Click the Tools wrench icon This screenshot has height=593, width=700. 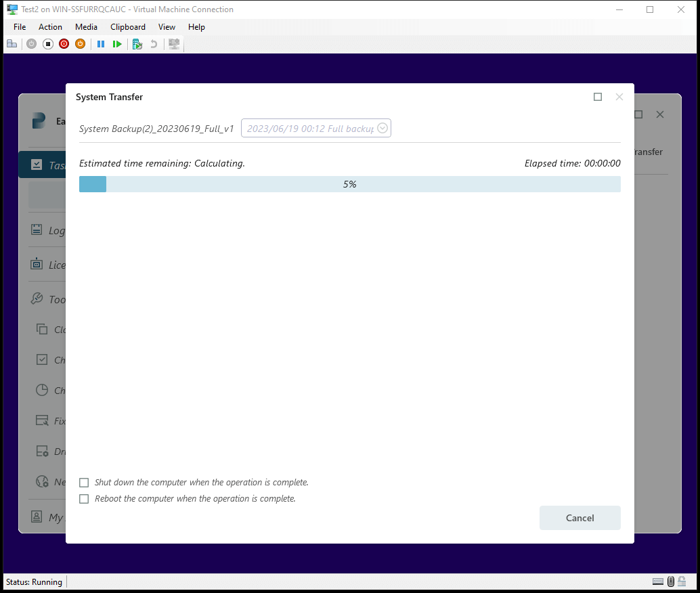[37, 299]
